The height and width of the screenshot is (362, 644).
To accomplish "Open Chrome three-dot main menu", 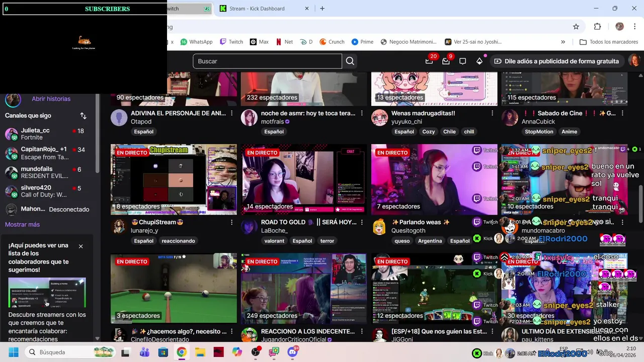I will (x=635, y=27).
